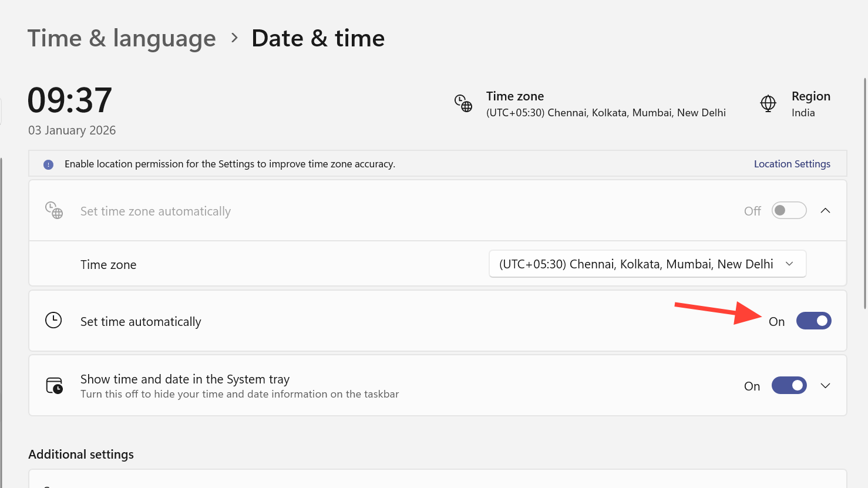868x488 pixels.
Task: Click the blue info icon in location banner
Action: coord(48,164)
